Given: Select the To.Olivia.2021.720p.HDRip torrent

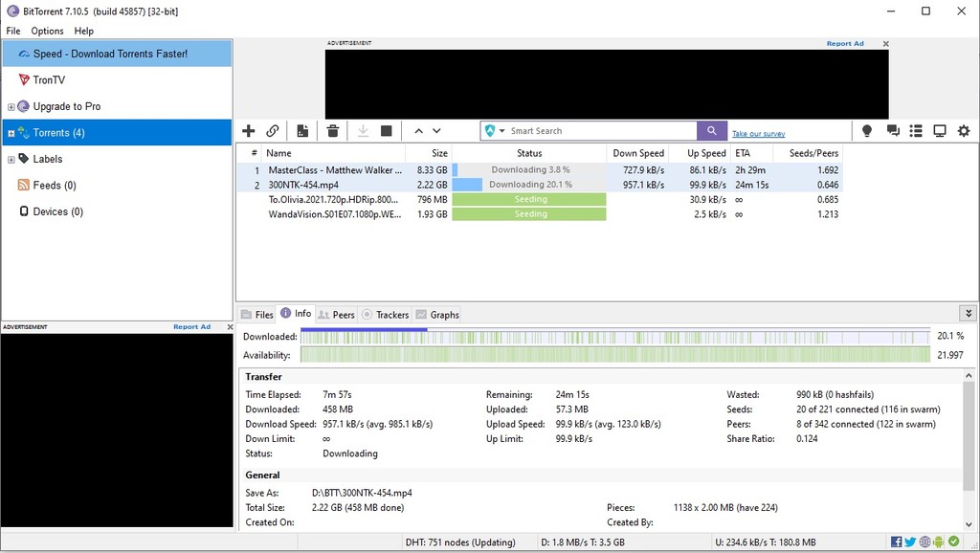Looking at the screenshot, I should (x=540, y=199).
